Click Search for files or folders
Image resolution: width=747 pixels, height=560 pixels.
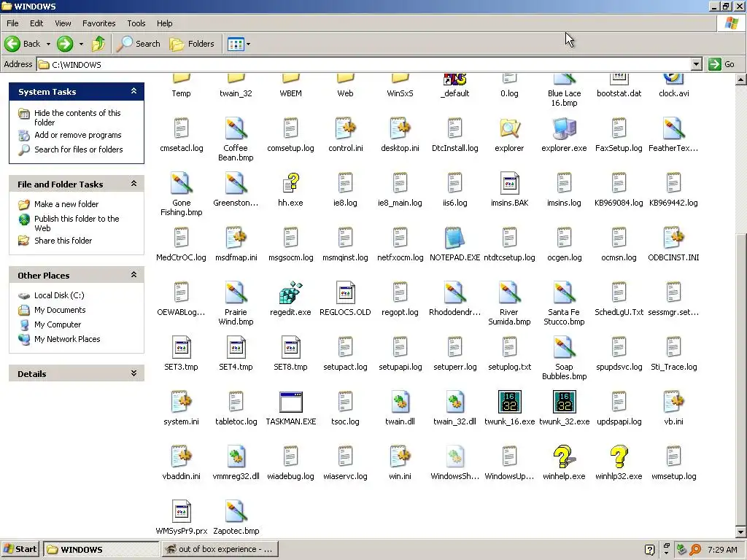point(79,149)
